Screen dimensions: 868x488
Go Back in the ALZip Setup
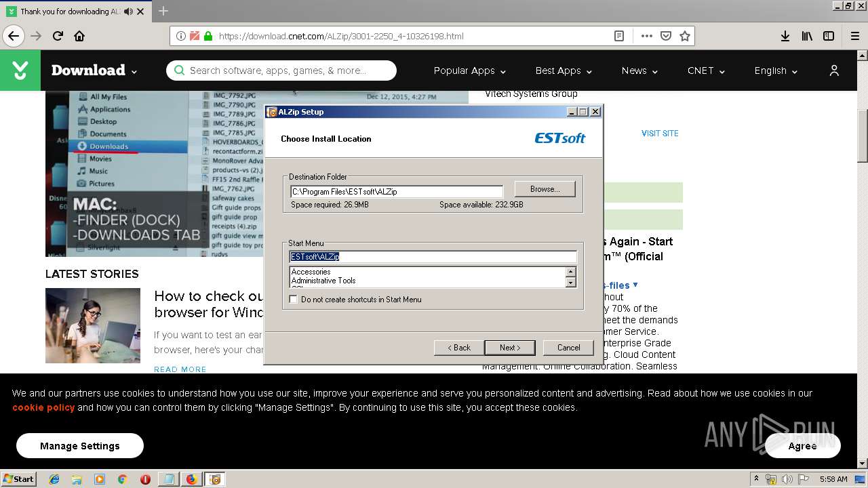[x=459, y=348]
